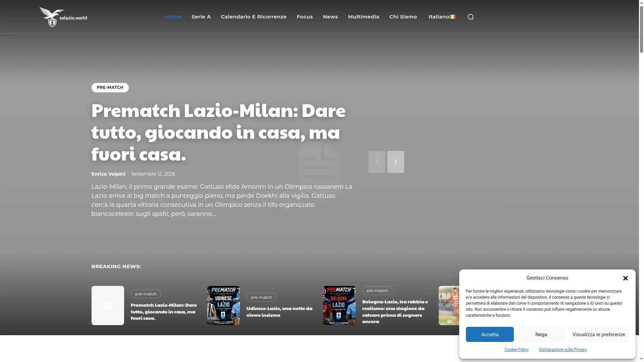Go to previous slide arrow
Screen dimensions: 644x362
point(377,162)
